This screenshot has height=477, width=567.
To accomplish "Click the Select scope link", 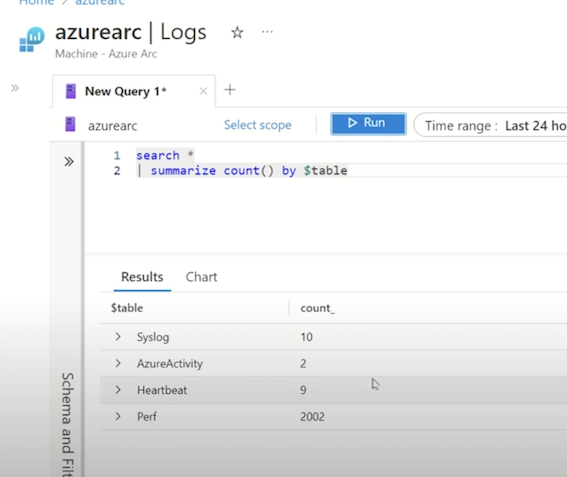I will point(257,125).
